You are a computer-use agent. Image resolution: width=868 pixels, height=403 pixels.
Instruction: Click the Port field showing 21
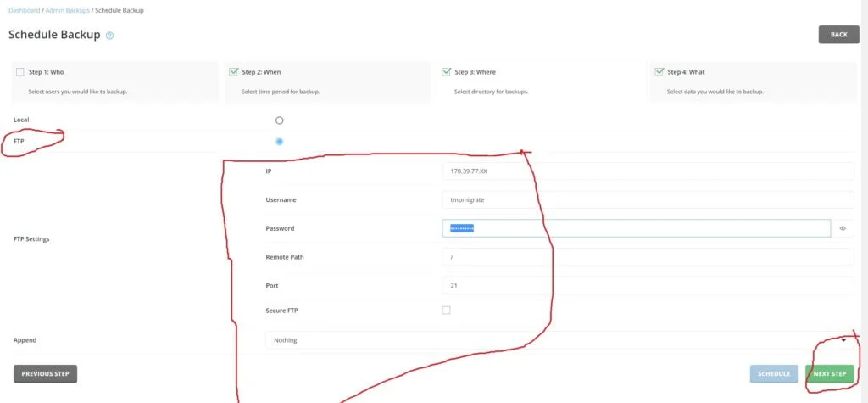[x=648, y=285]
